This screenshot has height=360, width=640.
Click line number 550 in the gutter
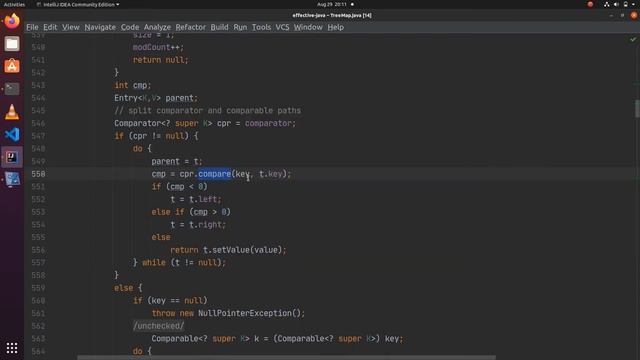38,174
